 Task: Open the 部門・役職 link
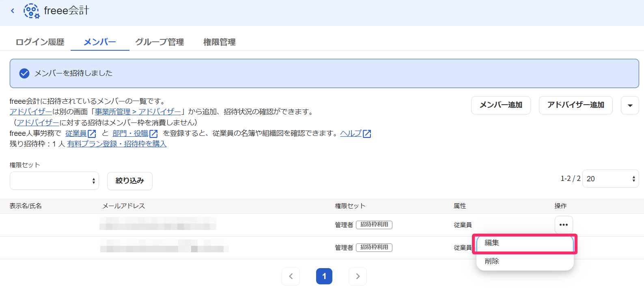click(x=130, y=133)
